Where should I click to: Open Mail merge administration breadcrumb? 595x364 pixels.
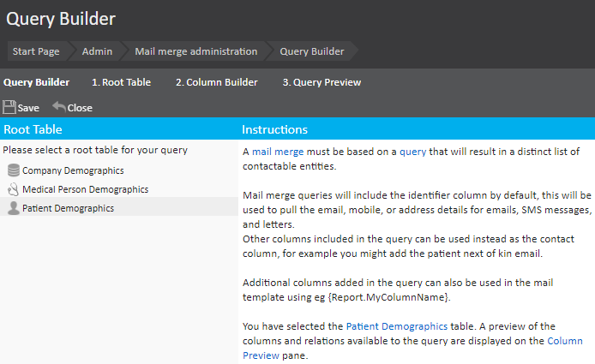coord(195,51)
